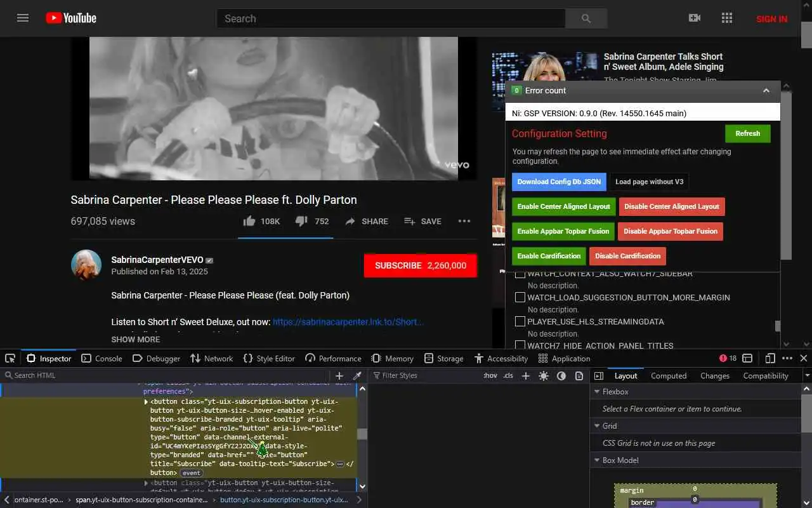Open the Style Editor tab

pyautogui.click(x=269, y=358)
